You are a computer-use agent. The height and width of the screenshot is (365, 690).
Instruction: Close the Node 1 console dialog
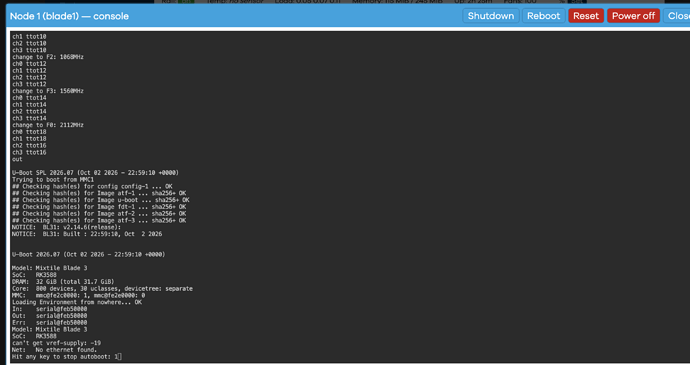[x=678, y=16]
